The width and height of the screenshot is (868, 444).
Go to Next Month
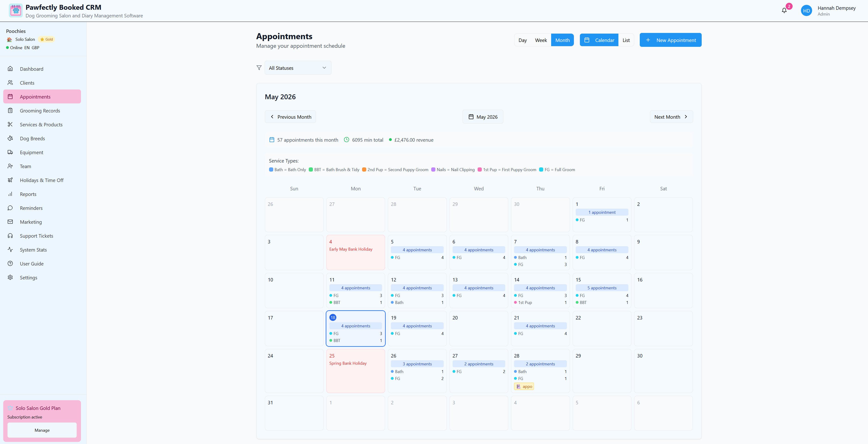click(671, 117)
